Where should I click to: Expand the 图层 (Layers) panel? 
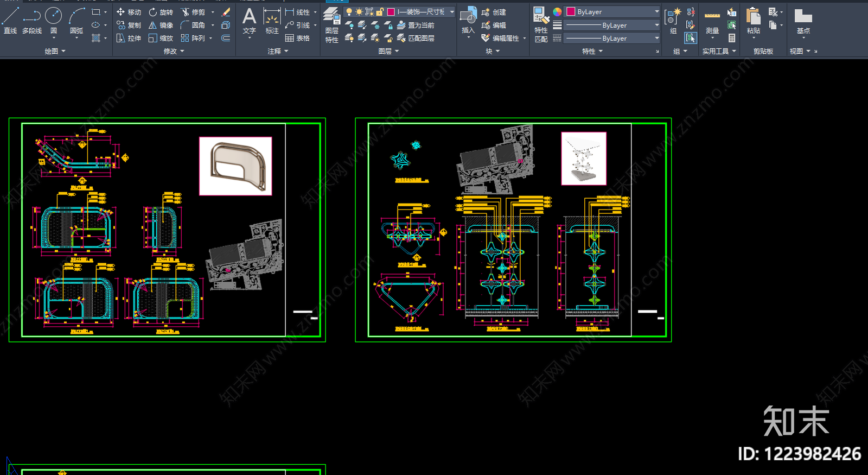click(x=388, y=51)
